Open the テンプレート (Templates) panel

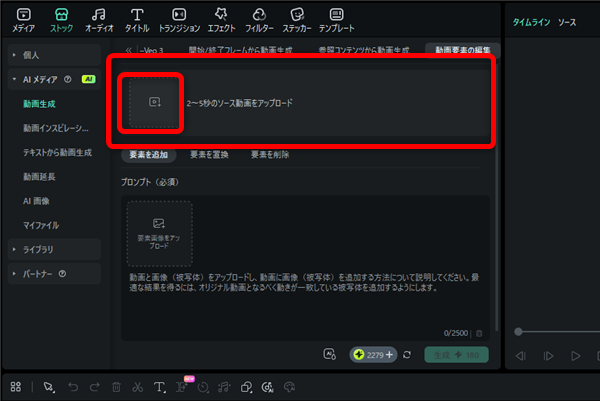(336, 16)
